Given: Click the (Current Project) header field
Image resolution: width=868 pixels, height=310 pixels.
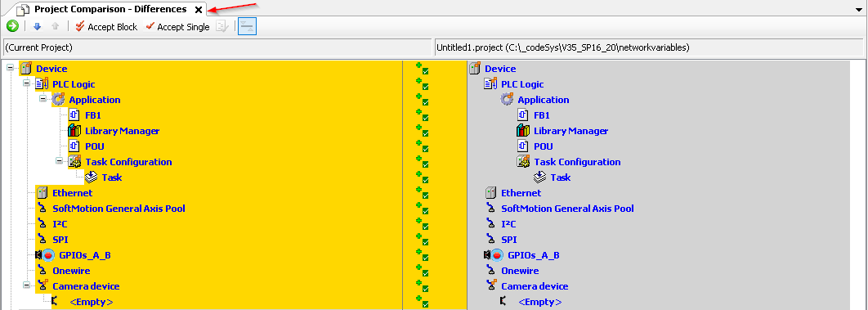Looking at the screenshot, I should pos(217,47).
